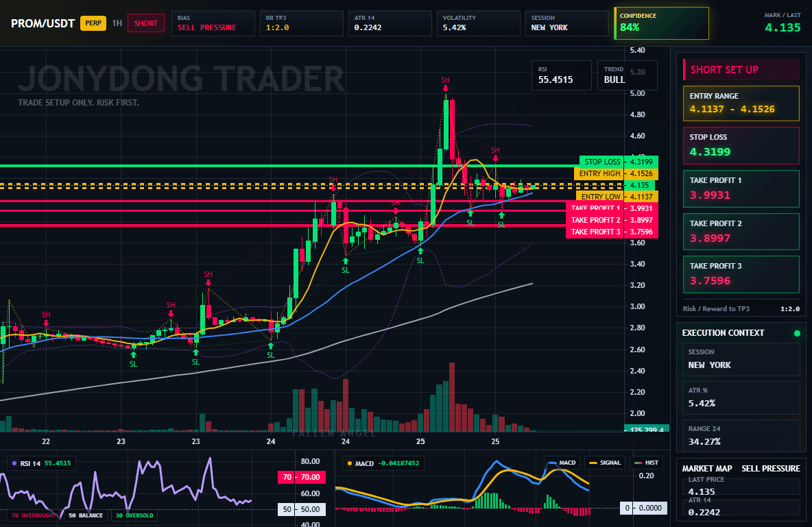Viewport: 812px width, 527px height.
Task: Click the TAKE PROFIT 2 3.8997 axis label
Action: (612, 220)
